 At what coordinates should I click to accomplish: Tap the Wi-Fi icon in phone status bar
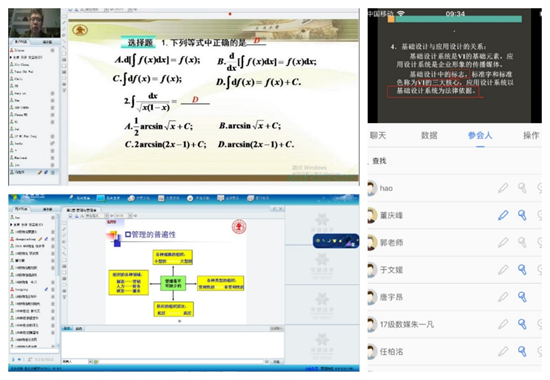[x=401, y=13]
